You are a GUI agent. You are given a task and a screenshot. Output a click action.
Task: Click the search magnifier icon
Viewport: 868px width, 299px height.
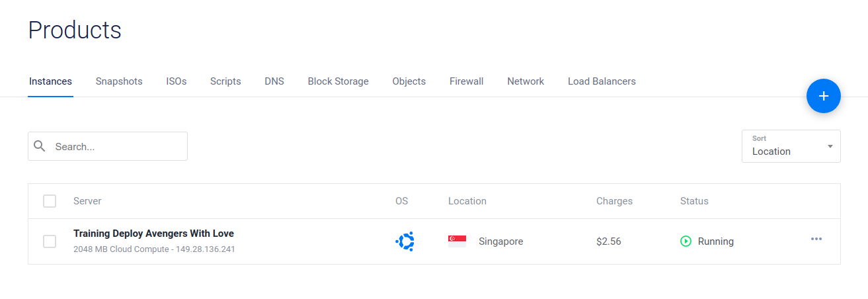pos(40,146)
